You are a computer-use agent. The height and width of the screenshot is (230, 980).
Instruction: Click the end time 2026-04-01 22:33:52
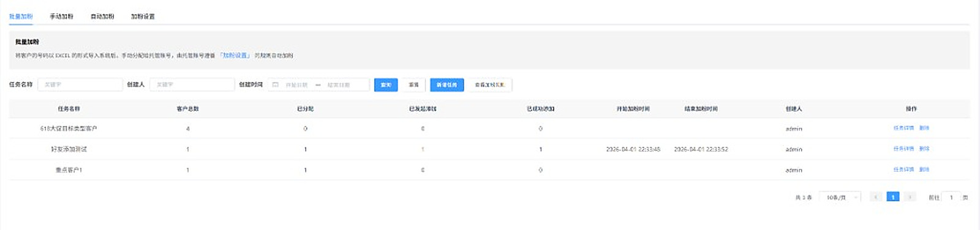(701, 149)
